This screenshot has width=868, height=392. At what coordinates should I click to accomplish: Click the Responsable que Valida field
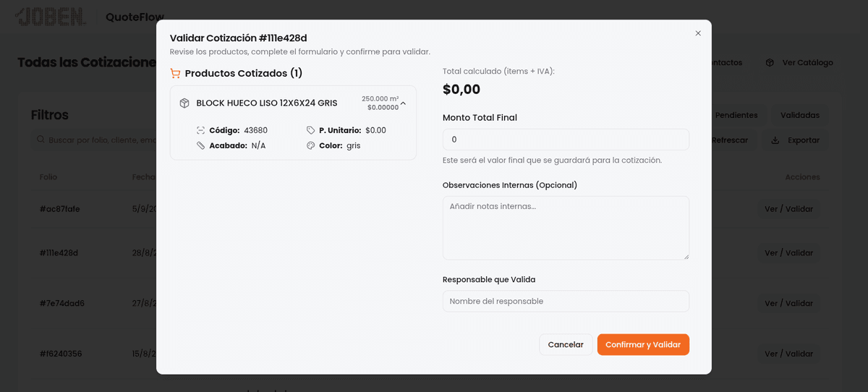click(566, 301)
